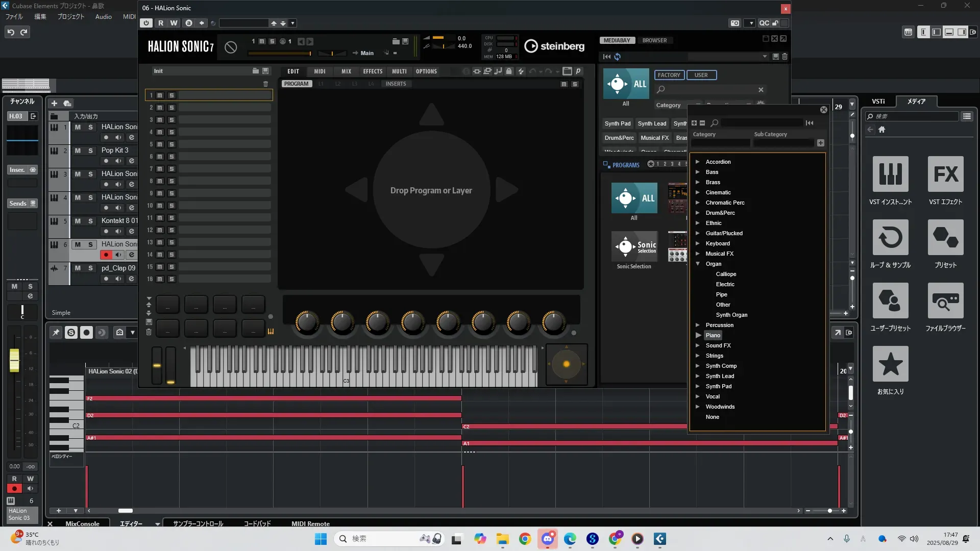This screenshot has width=980, height=551.
Task: Mute the Pop Kit 3 track
Action: (78, 151)
